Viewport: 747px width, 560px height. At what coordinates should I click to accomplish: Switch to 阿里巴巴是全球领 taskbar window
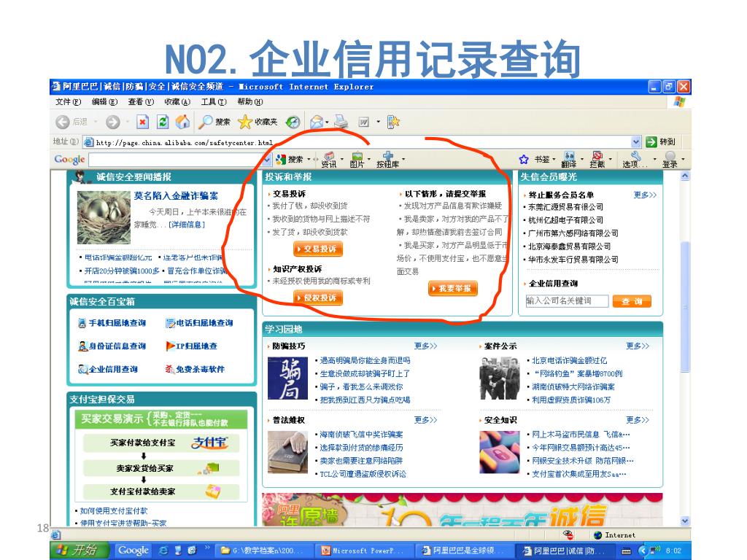(x=463, y=551)
